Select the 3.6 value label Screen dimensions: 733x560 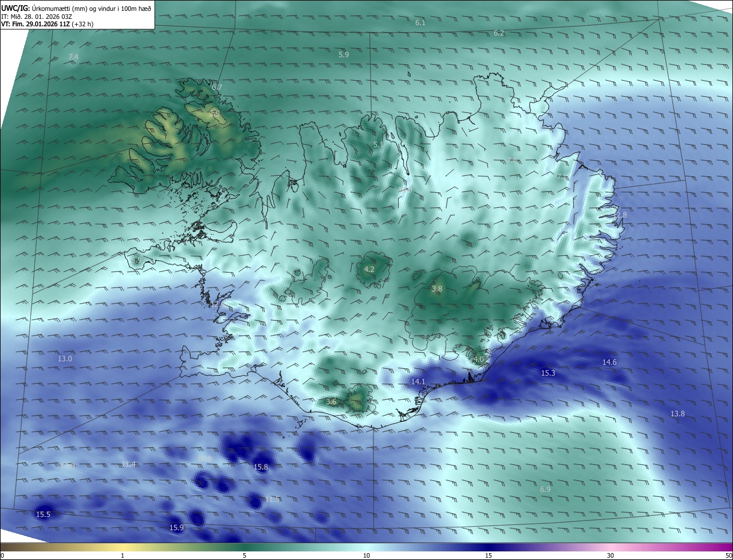[331, 401]
